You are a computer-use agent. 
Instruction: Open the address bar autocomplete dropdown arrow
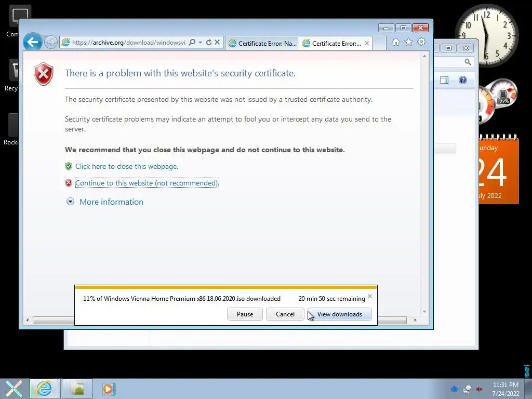[200, 43]
